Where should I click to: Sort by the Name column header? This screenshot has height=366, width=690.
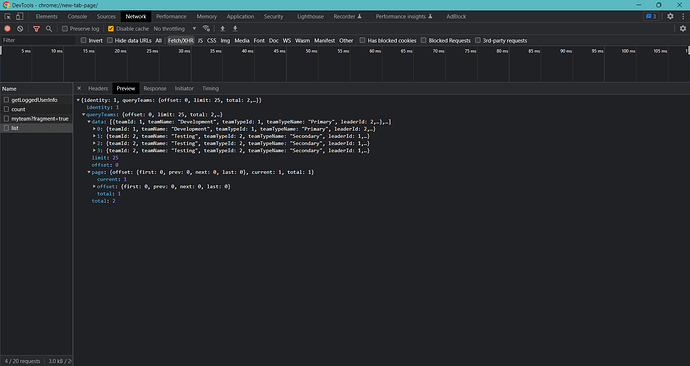point(36,88)
